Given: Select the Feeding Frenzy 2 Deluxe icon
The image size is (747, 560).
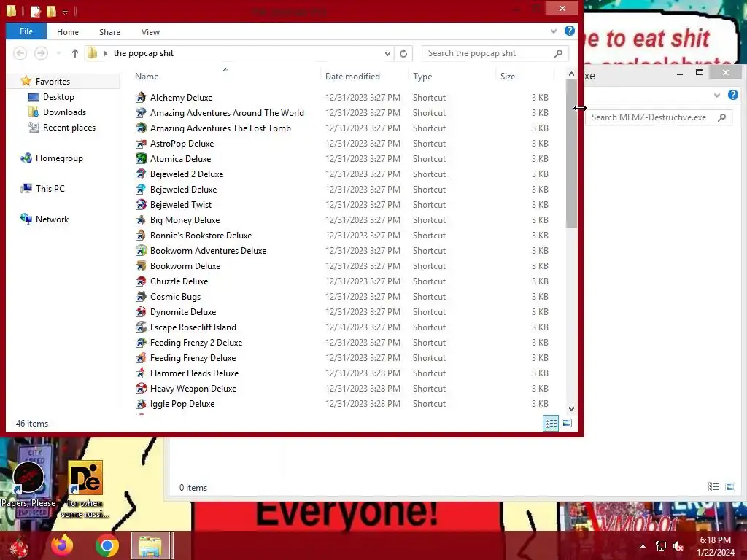Looking at the screenshot, I should click(x=141, y=343).
